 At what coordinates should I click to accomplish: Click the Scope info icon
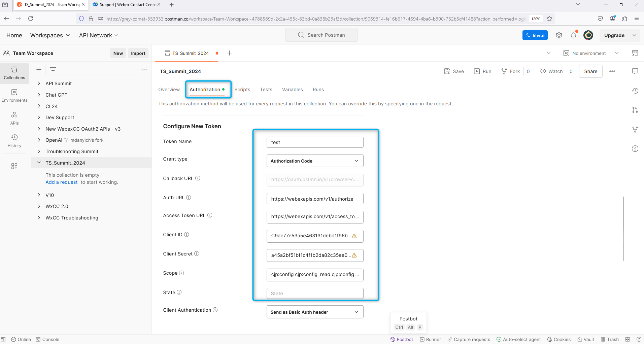point(181,273)
